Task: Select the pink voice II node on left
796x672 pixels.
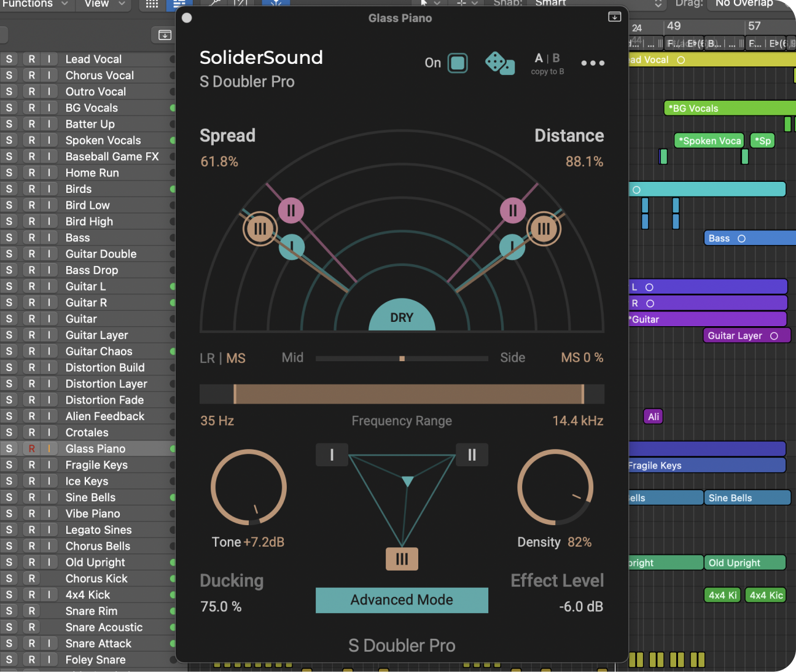Action: pos(291,211)
